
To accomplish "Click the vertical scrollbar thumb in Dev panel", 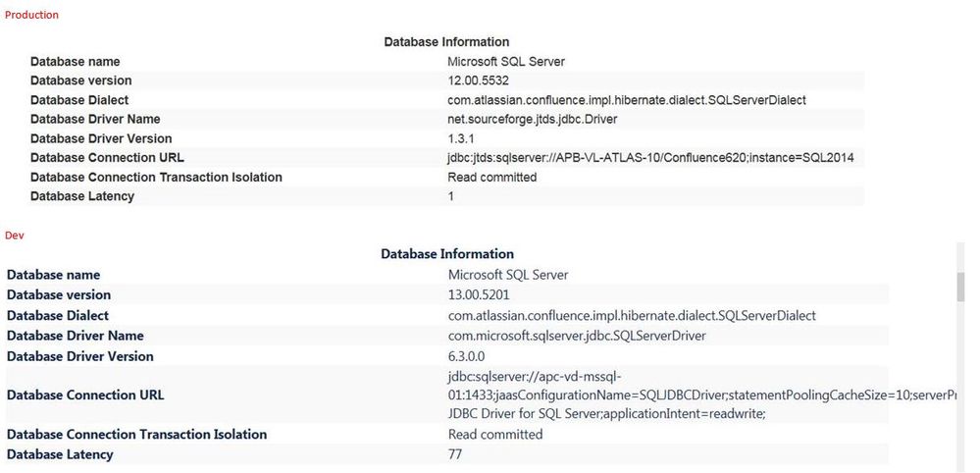I will tap(961, 287).
